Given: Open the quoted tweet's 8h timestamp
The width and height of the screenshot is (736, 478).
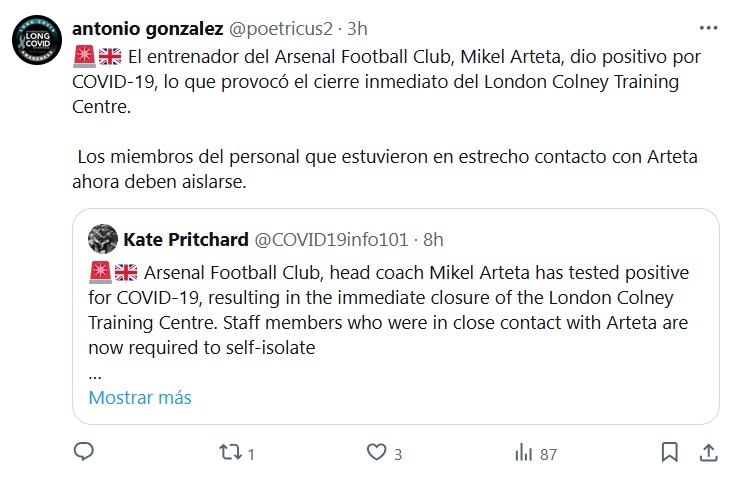Looking at the screenshot, I should pos(433,239).
